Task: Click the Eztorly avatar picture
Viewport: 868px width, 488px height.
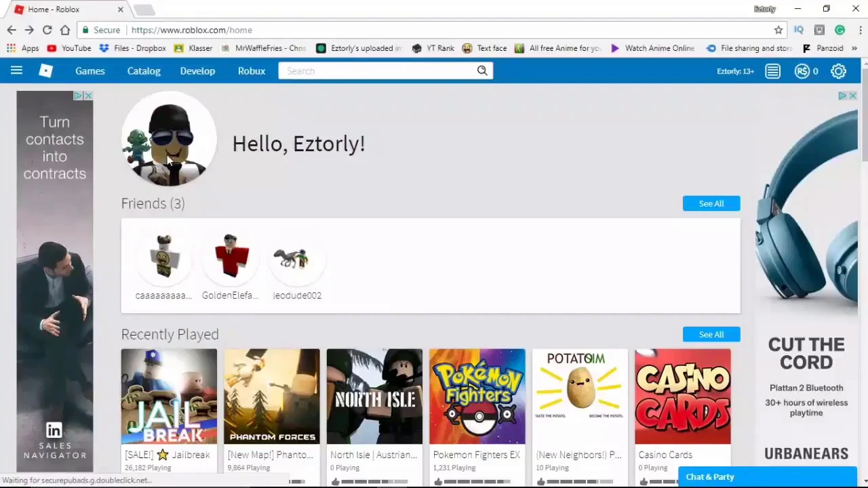Action: tap(169, 139)
